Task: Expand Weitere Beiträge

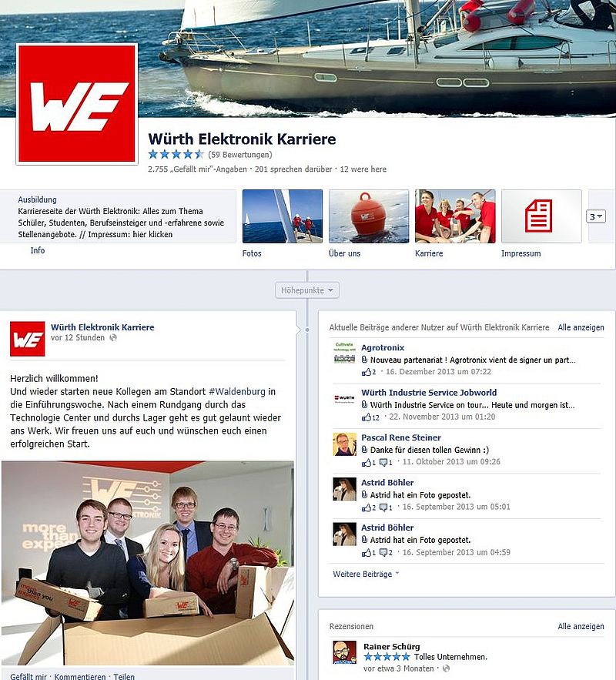Action: pyautogui.click(x=366, y=574)
